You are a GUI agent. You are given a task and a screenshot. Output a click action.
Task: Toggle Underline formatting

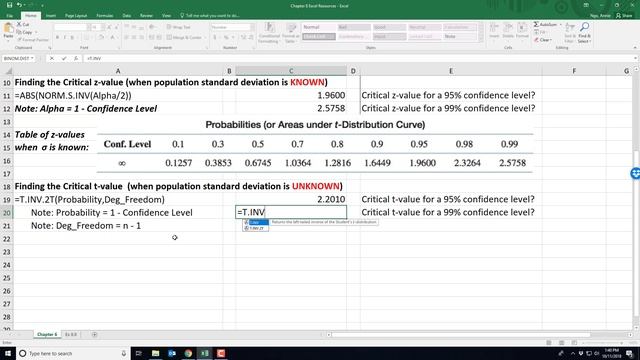(x=72, y=38)
